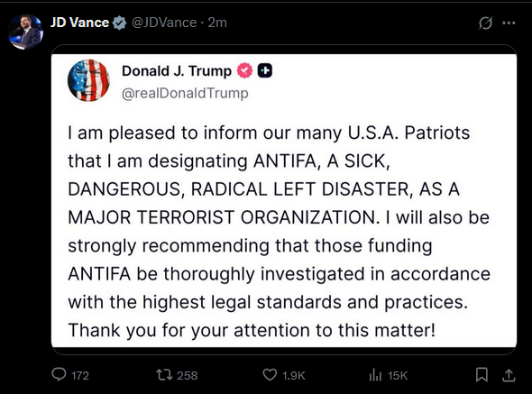Open the three-dot more options menu
The width and height of the screenshot is (532, 394).
pyautogui.click(x=509, y=23)
